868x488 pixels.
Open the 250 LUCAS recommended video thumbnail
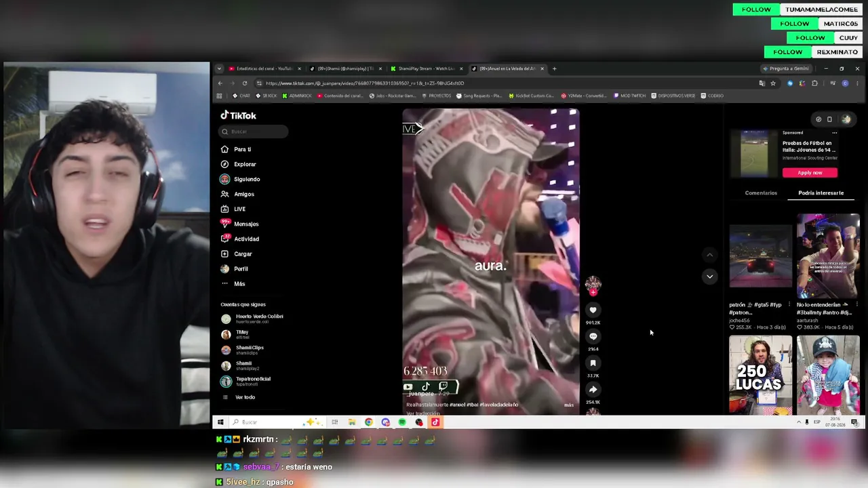(760, 375)
